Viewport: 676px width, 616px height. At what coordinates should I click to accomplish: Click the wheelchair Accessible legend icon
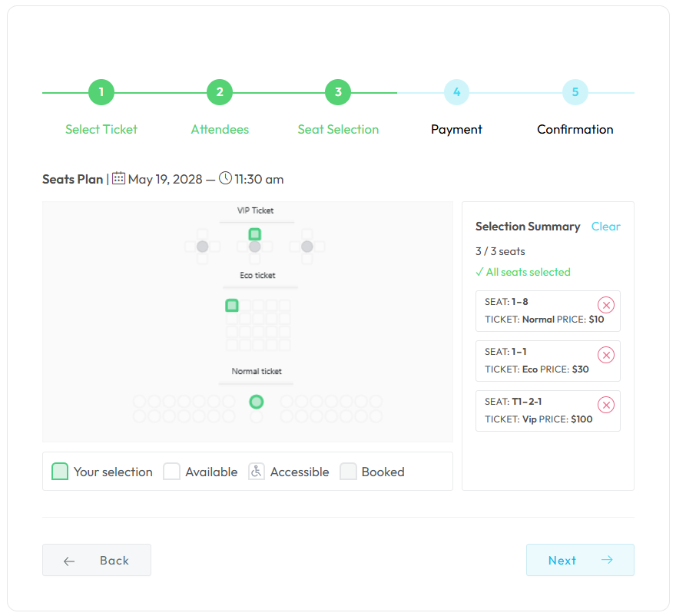257,472
